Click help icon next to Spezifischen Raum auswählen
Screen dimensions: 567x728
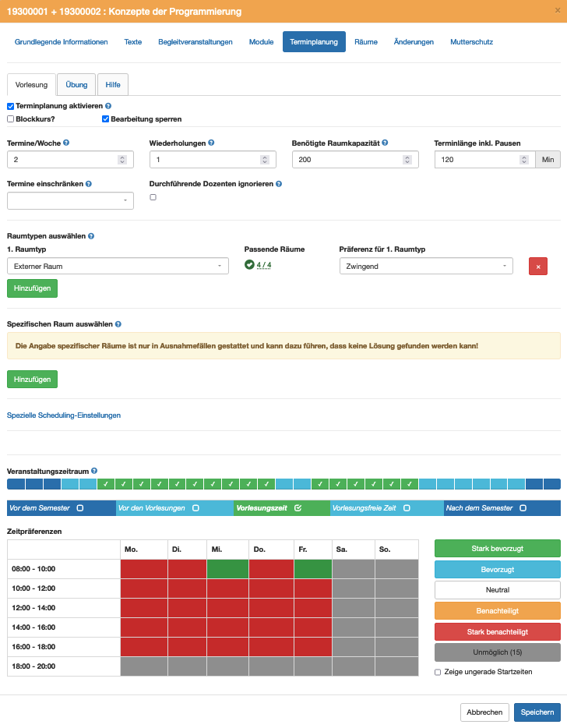pyautogui.click(x=118, y=323)
